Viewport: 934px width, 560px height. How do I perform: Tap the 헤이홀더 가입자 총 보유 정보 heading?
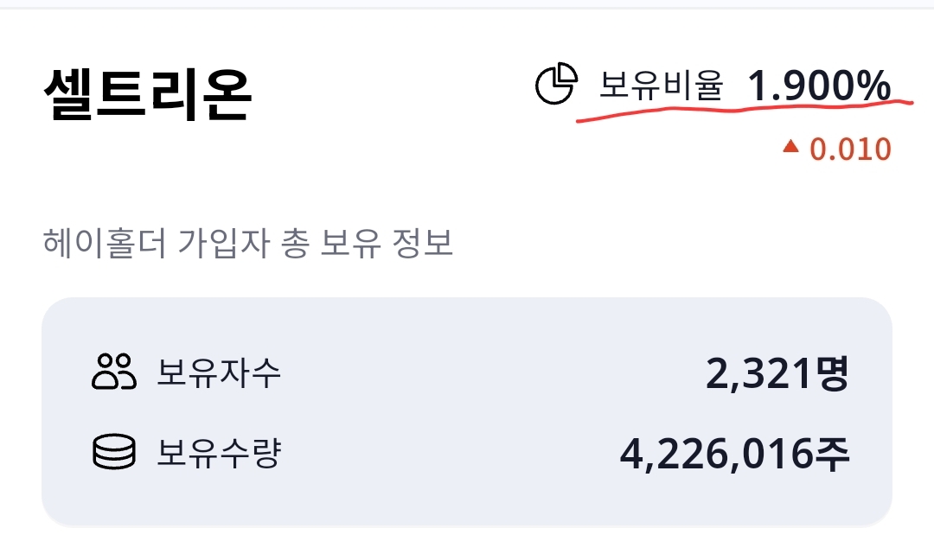click(248, 243)
